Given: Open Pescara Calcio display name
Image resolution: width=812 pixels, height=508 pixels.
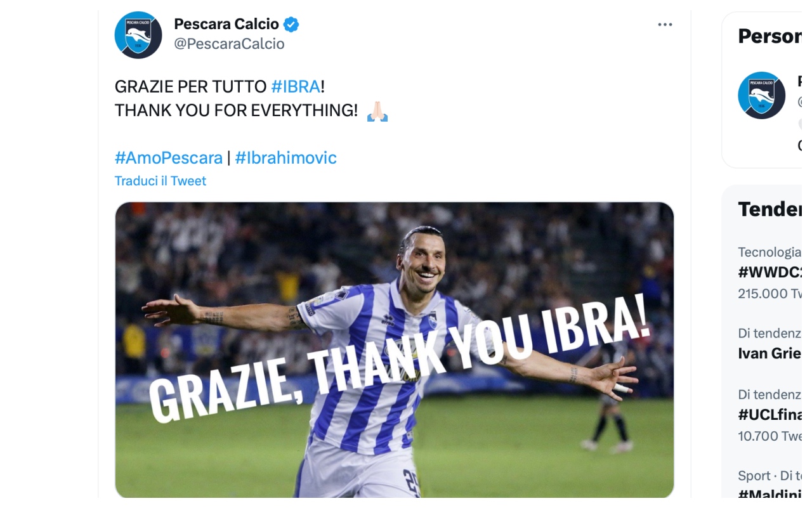Looking at the screenshot, I should tap(226, 24).
